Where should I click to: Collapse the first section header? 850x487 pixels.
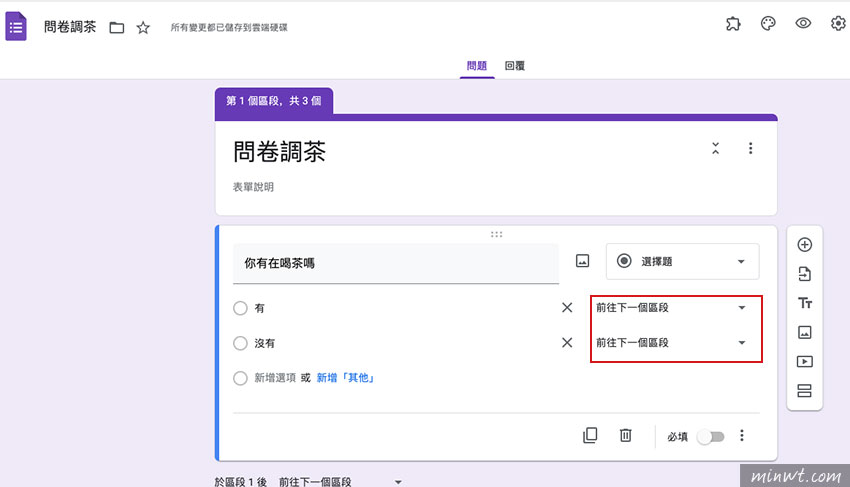pos(716,148)
